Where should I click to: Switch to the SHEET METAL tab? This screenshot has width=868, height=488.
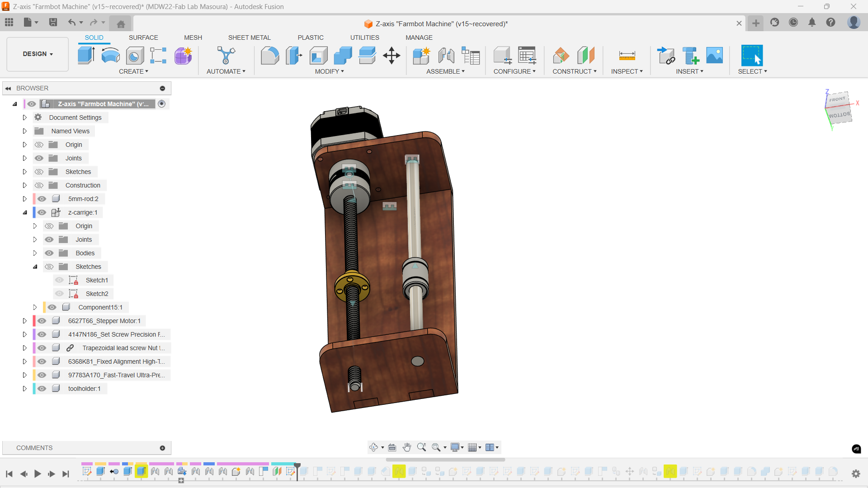tap(249, 38)
